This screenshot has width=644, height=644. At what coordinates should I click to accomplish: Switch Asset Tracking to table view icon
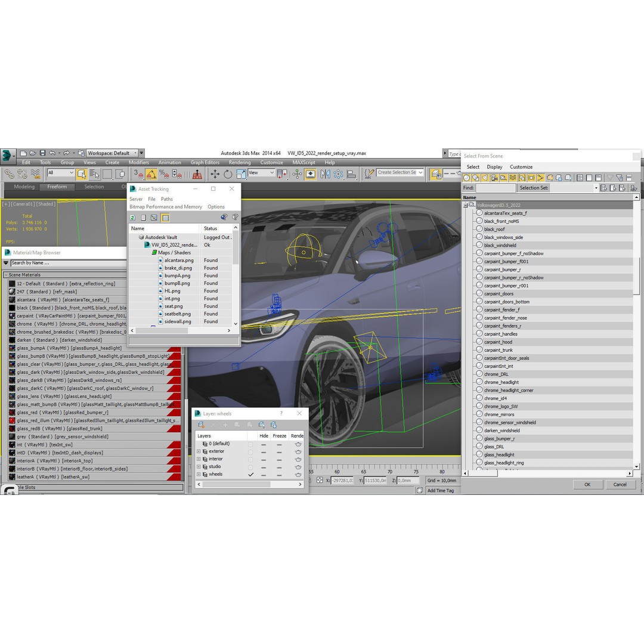[165, 218]
